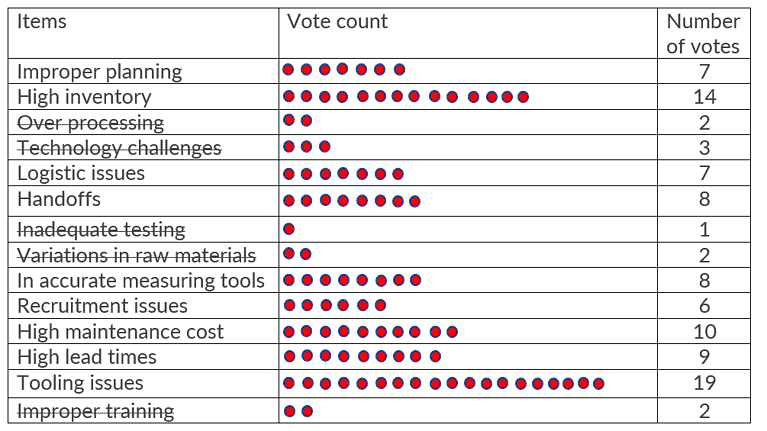Viewport: 767px width, 431px height.
Task: Click the crossed-out "Improper training" item
Action: 95,411
